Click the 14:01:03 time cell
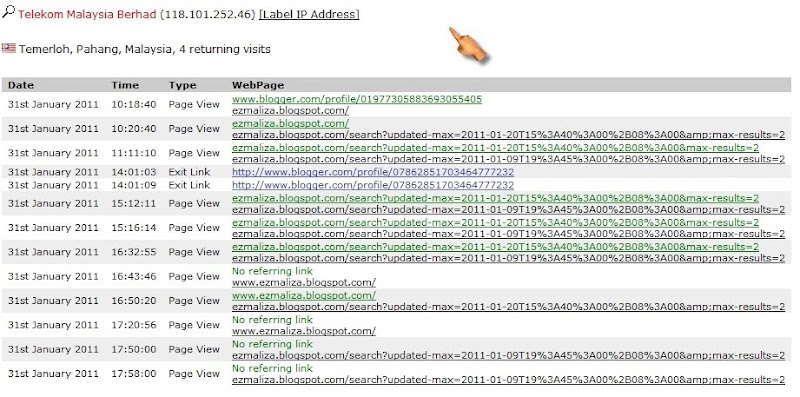The height and width of the screenshot is (397, 800). 134,172
